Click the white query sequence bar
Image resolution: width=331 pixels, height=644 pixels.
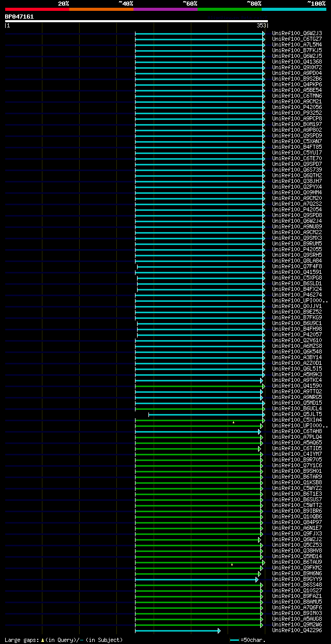[x=136, y=21]
